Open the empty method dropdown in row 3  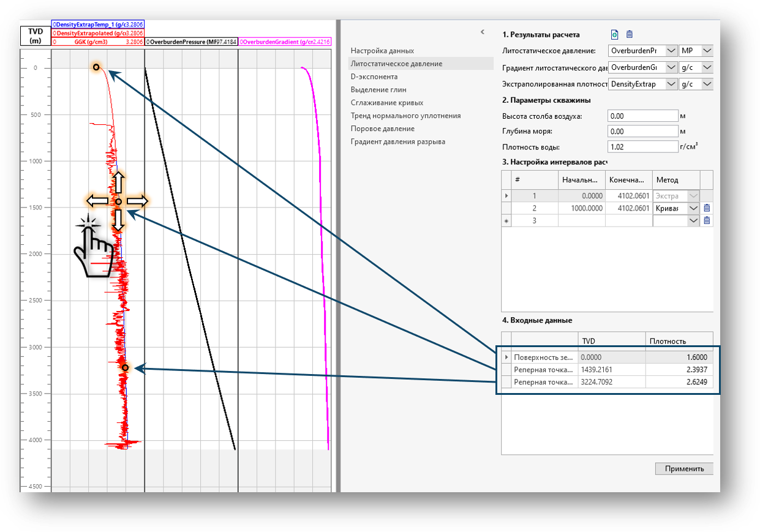tap(693, 220)
